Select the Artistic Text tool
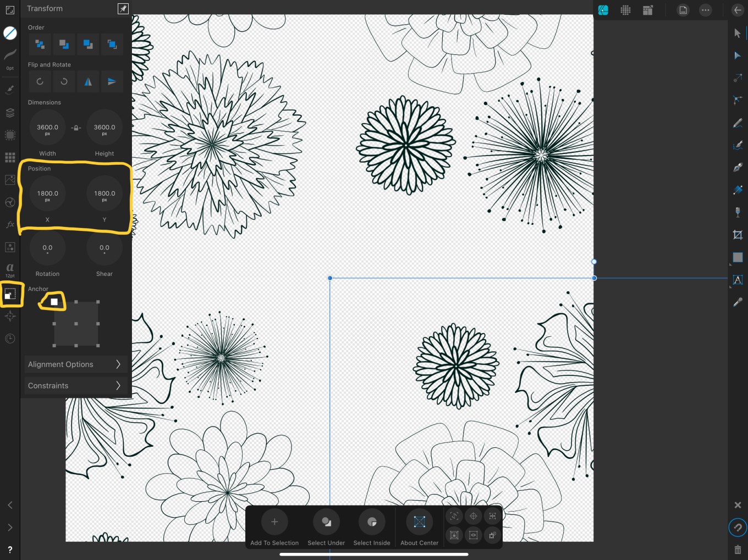The height and width of the screenshot is (560, 748). 738,280
